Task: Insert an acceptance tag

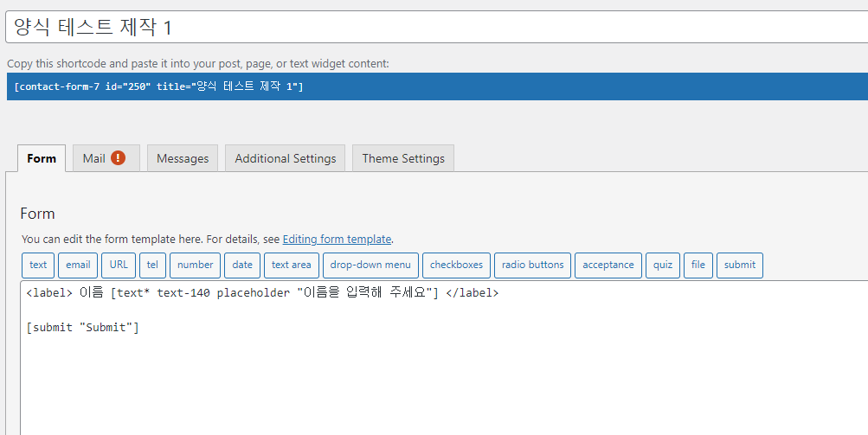Action: point(608,265)
